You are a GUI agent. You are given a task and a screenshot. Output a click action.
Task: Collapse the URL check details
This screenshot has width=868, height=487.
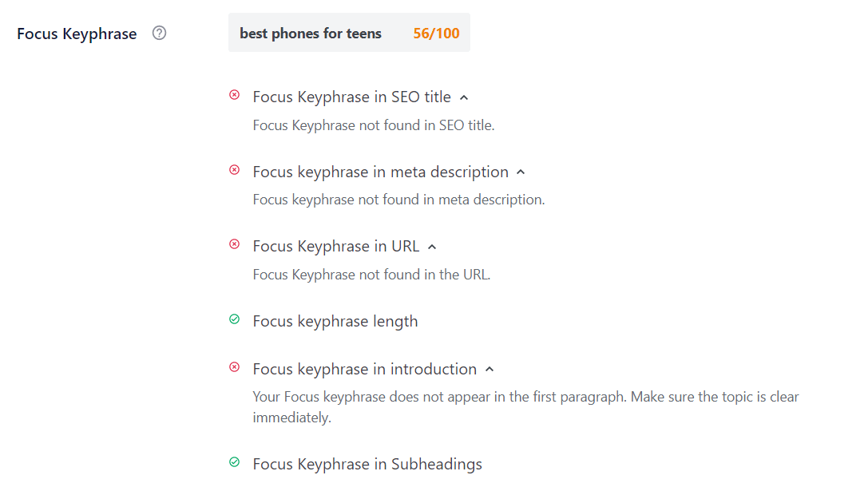(x=431, y=245)
